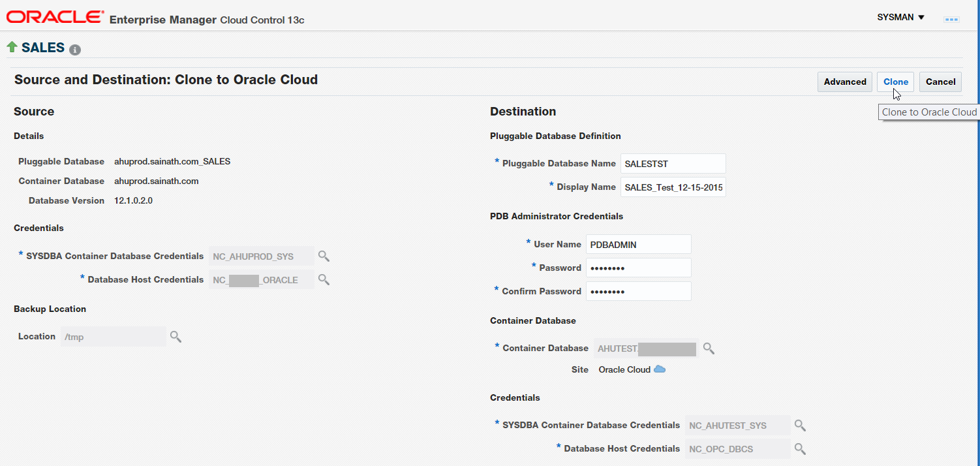Screen dimensions: 980x466
Task: Open the SALES target information icon
Action: click(x=75, y=50)
